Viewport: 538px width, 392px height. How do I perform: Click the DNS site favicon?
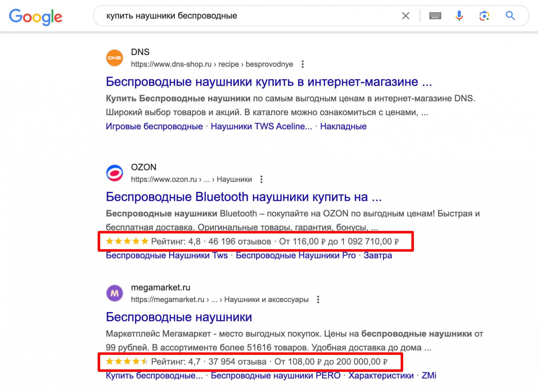pos(115,58)
